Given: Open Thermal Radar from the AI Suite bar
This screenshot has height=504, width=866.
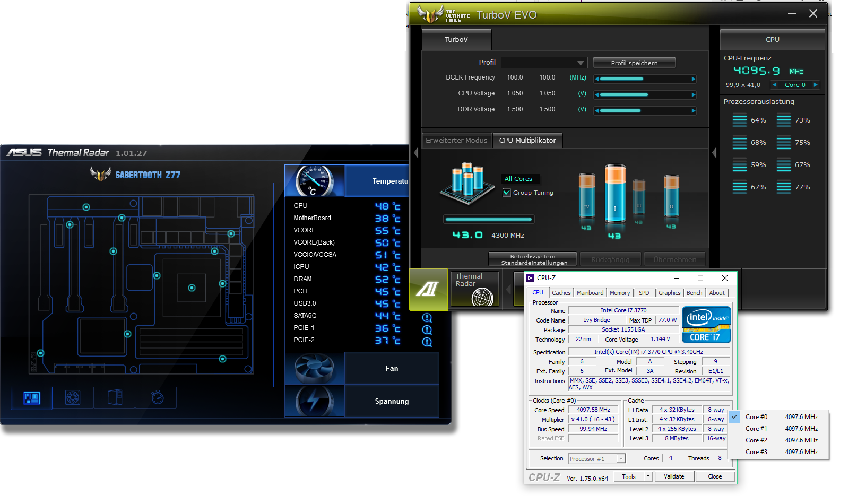Looking at the screenshot, I should coord(474,289).
